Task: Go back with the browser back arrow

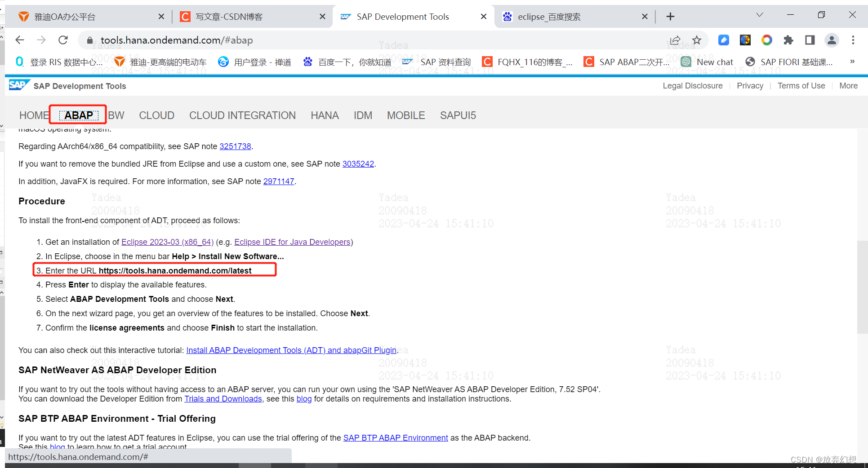Action: [x=20, y=40]
